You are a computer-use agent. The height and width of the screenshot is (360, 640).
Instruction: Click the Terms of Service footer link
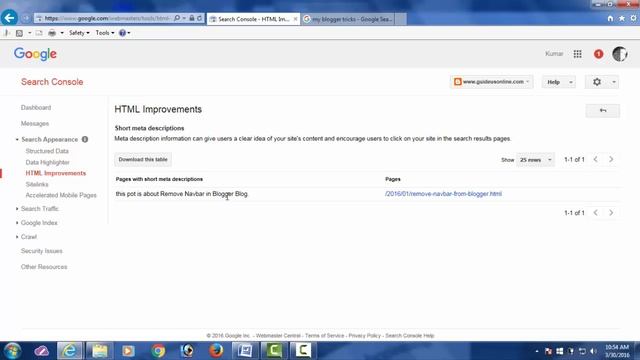point(324,336)
